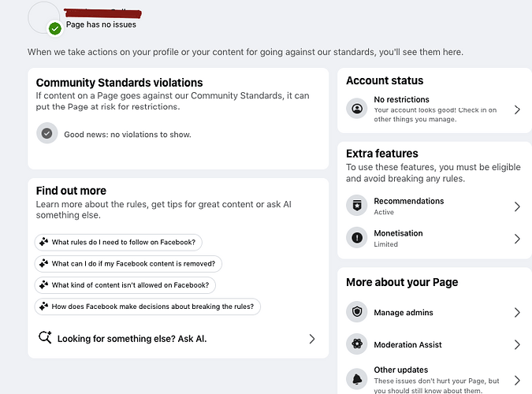Click the 'Limited' status under Monetisation

click(x=385, y=244)
